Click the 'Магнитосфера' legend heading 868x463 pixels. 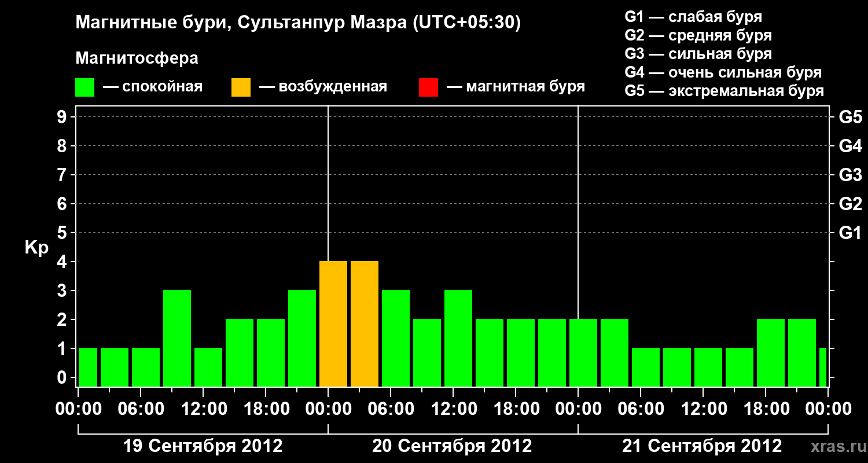[x=137, y=58]
